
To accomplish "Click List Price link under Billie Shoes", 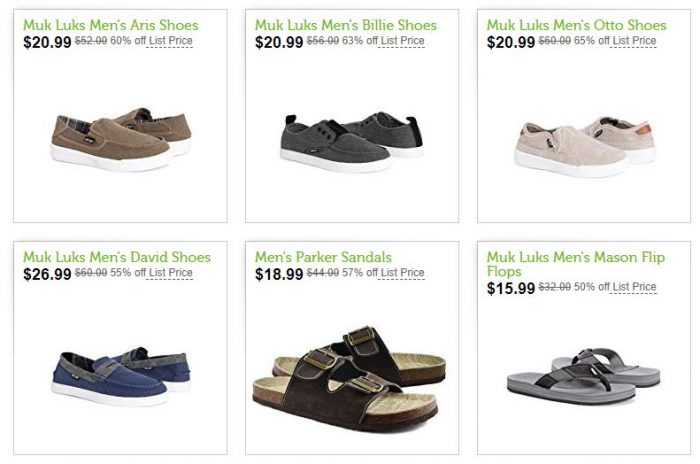I will click(x=403, y=41).
